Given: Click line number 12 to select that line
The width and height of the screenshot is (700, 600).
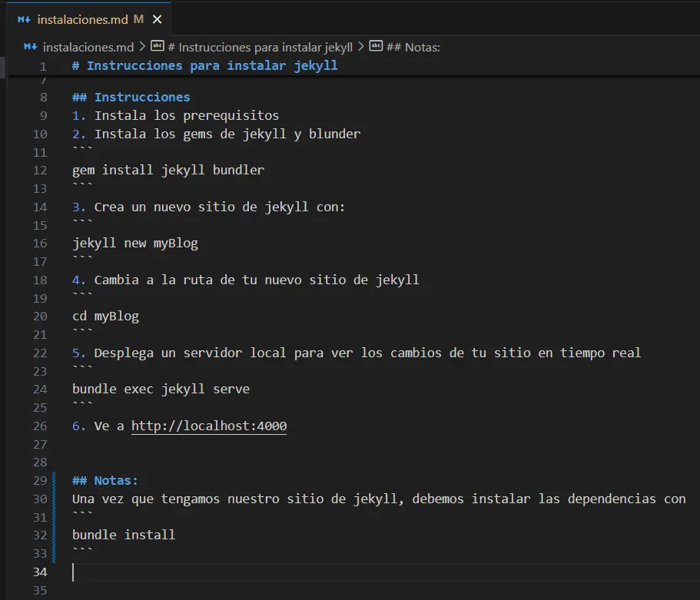Looking at the screenshot, I should [x=39, y=170].
